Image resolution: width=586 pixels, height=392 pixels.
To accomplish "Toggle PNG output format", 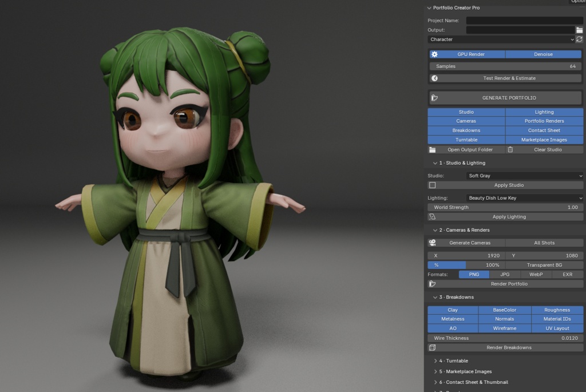I will tap(474, 274).
